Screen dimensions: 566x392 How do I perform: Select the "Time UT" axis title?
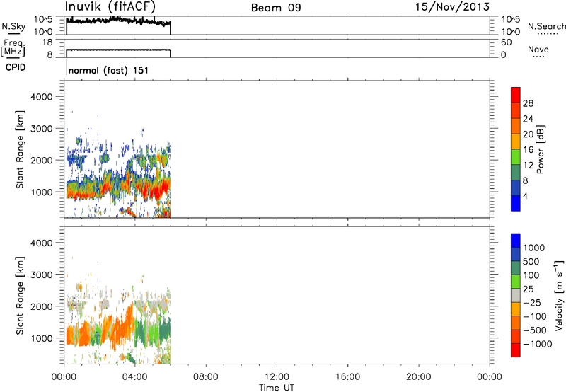[277, 388]
